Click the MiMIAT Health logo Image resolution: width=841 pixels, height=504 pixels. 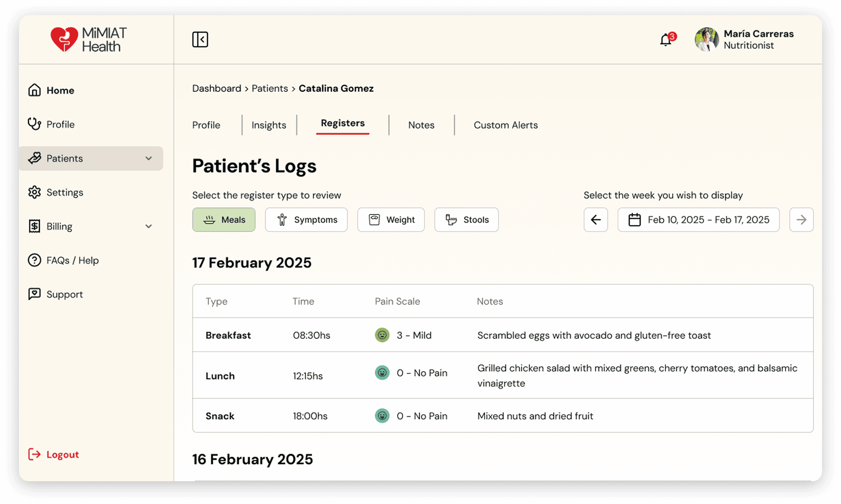(89, 39)
